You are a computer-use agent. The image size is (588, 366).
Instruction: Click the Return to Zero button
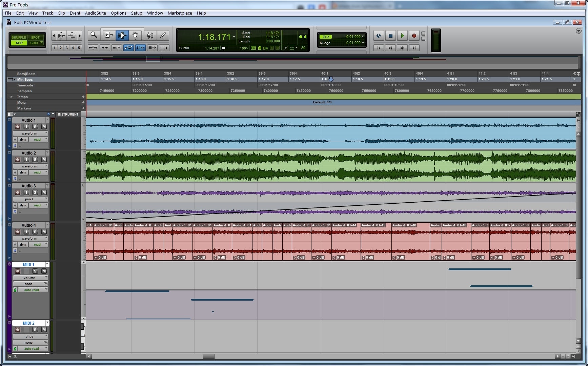point(379,48)
